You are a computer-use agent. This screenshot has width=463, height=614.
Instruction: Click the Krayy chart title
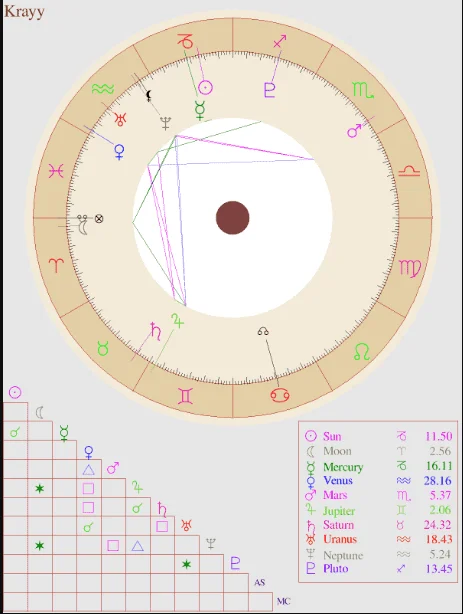24,12
